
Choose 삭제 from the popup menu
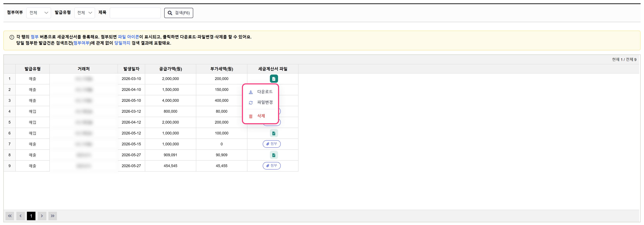click(x=260, y=116)
